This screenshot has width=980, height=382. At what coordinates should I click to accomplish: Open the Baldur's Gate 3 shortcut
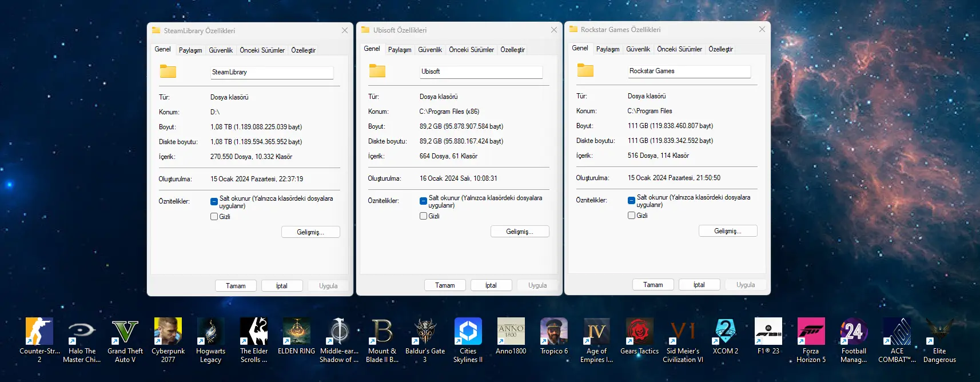click(x=425, y=340)
